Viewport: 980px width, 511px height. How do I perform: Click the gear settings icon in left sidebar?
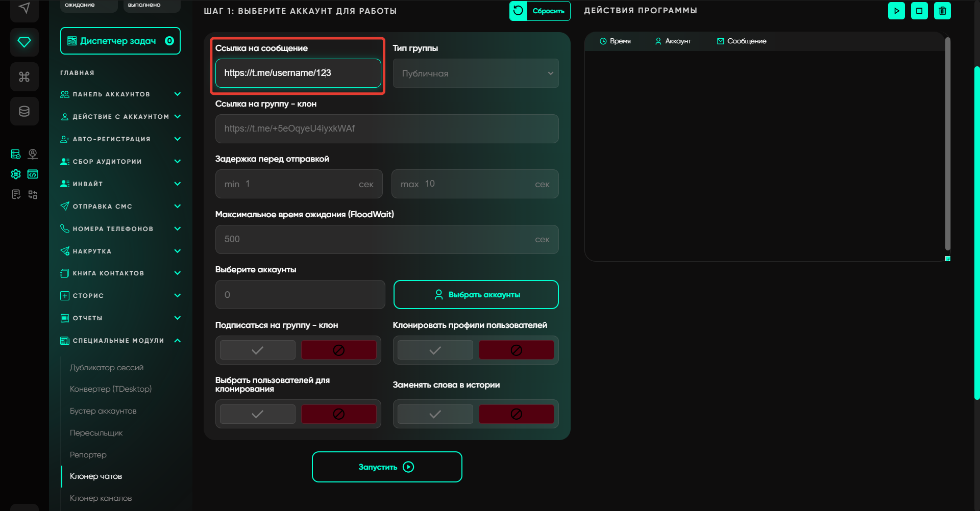pyautogui.click(x=16, y=174)
